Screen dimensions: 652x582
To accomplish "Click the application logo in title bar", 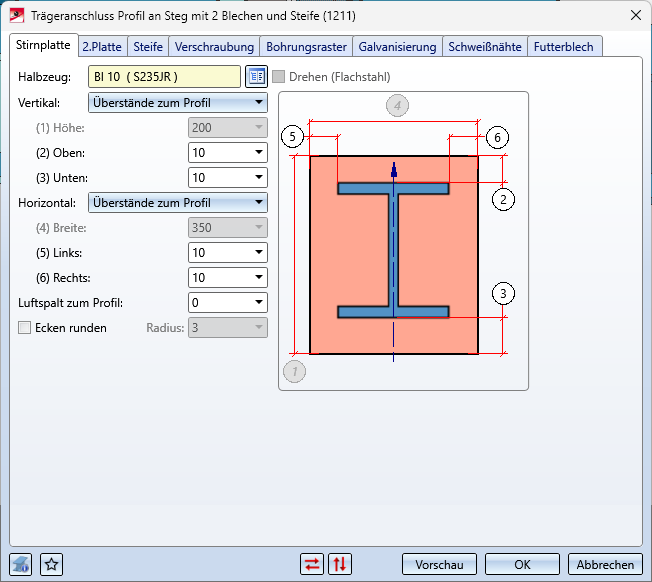I will point(17,16).
